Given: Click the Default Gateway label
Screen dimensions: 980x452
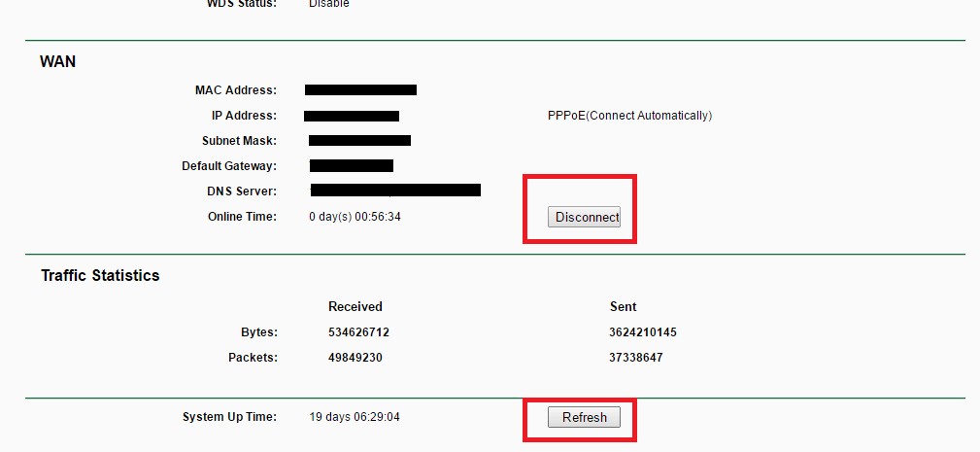Looking at the screenshot, I should [x=229, y=166].
